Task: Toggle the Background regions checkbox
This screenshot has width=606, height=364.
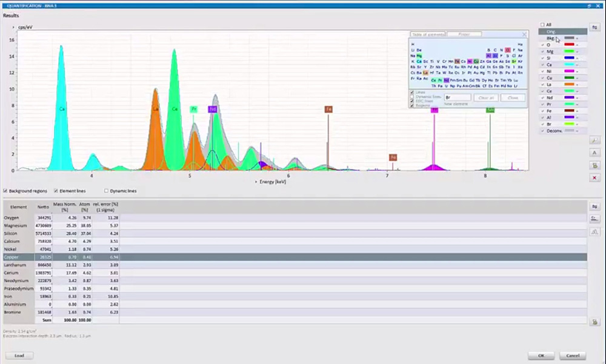Action: (x=6, y=191)
